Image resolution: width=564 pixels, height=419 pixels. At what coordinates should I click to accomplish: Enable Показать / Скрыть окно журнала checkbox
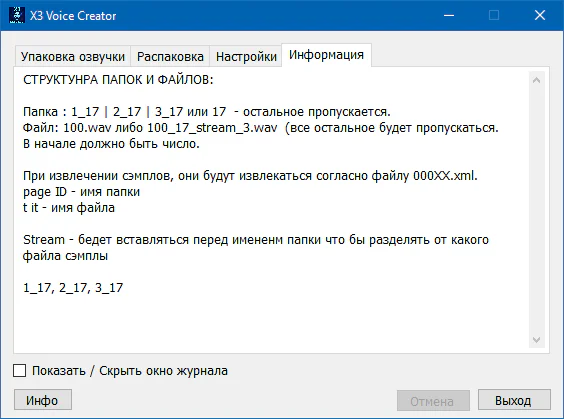pos(19,370)
